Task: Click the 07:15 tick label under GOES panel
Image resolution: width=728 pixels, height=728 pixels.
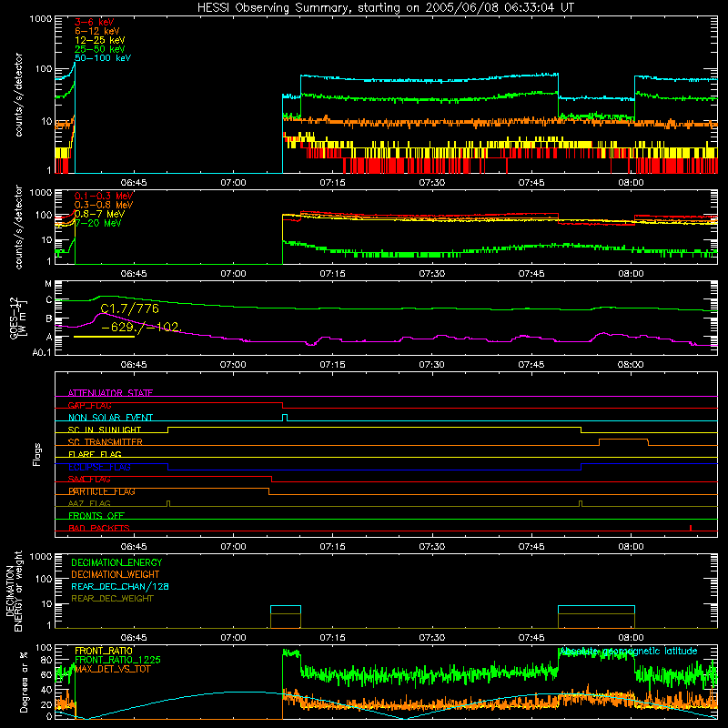Action: pyautogui.click(x=332, y=365)
